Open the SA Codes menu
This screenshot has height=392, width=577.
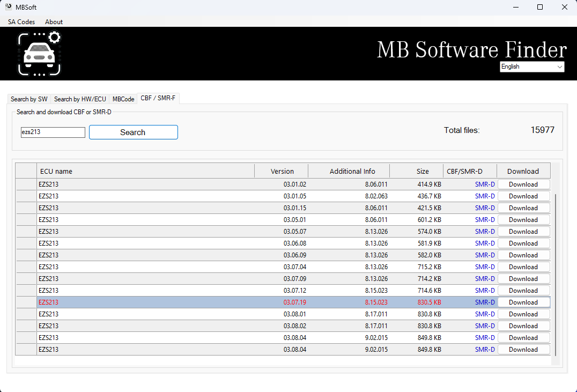tap(21, 22)
